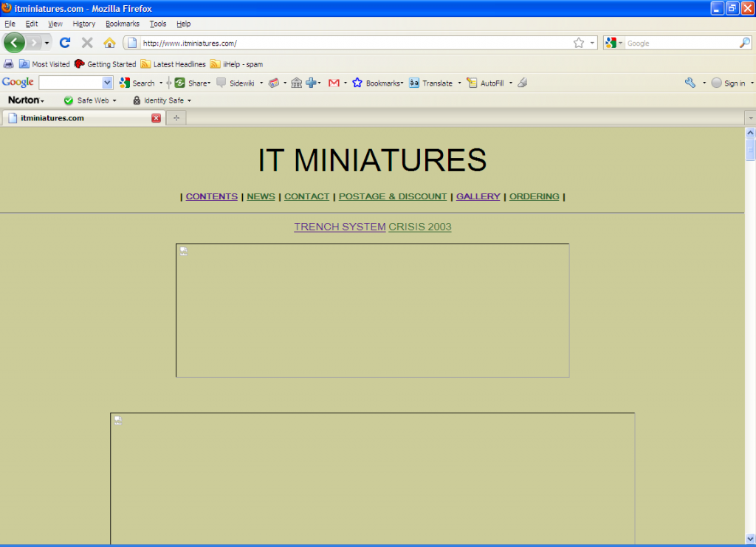Screen dimensions: 756x547
Task: Click the Sidewiki speech bubble icon
Action: click(221, 83)
